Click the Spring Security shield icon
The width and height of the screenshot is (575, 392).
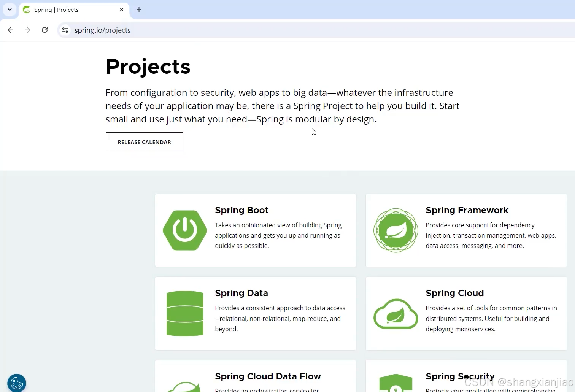(396, 383)
